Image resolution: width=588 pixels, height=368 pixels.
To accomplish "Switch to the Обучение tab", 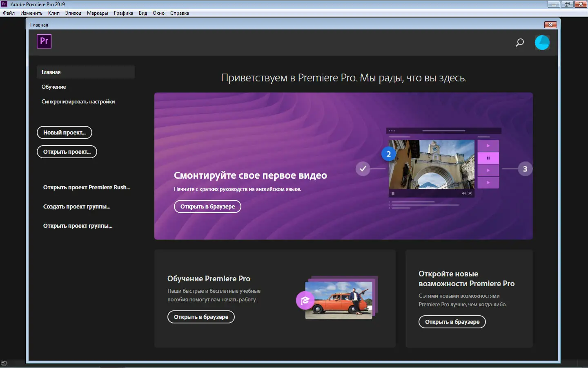I will coord(53,87).
